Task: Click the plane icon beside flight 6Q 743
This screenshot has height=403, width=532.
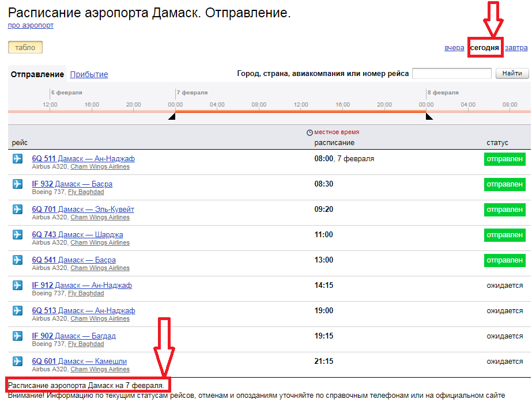Action: 17,235
